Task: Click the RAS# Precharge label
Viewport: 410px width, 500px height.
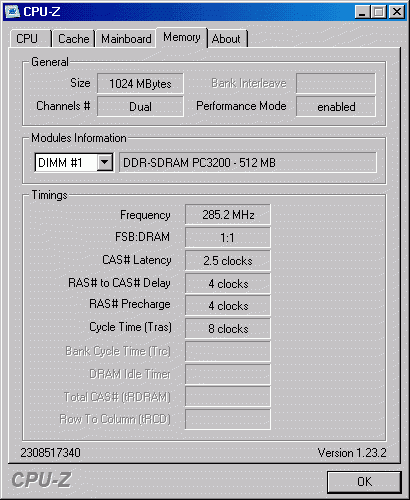Action: (x=130, y=304)
